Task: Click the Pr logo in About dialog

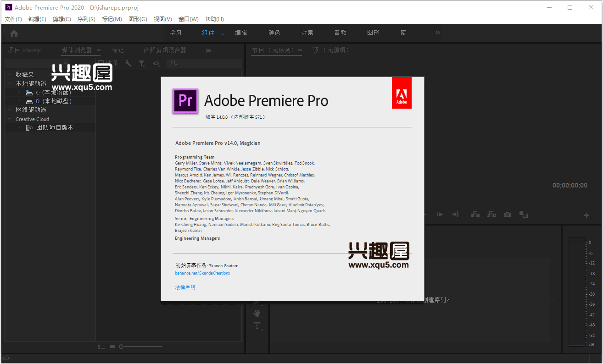Action: coord(185,101)
